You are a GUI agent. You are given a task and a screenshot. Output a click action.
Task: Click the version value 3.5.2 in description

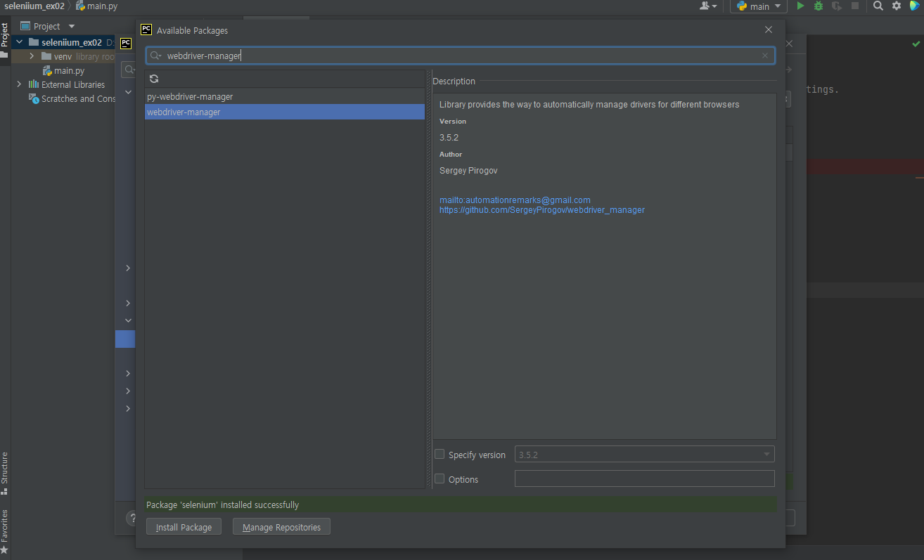coord(449,138)
